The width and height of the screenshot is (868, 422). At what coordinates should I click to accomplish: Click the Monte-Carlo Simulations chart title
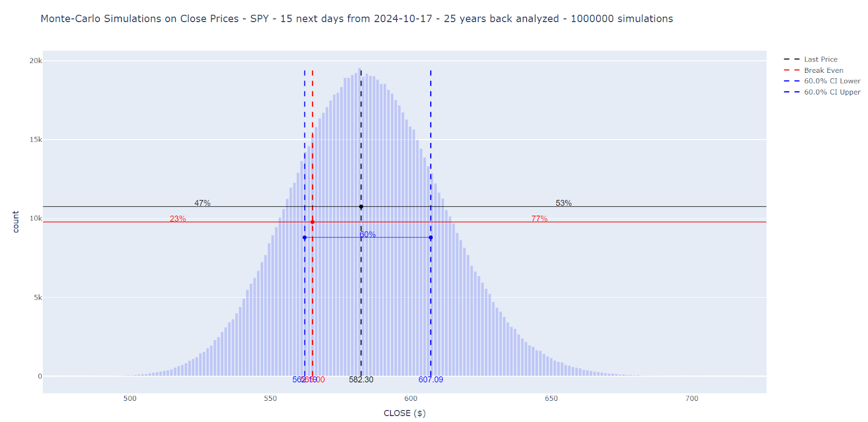click(357, 18)
